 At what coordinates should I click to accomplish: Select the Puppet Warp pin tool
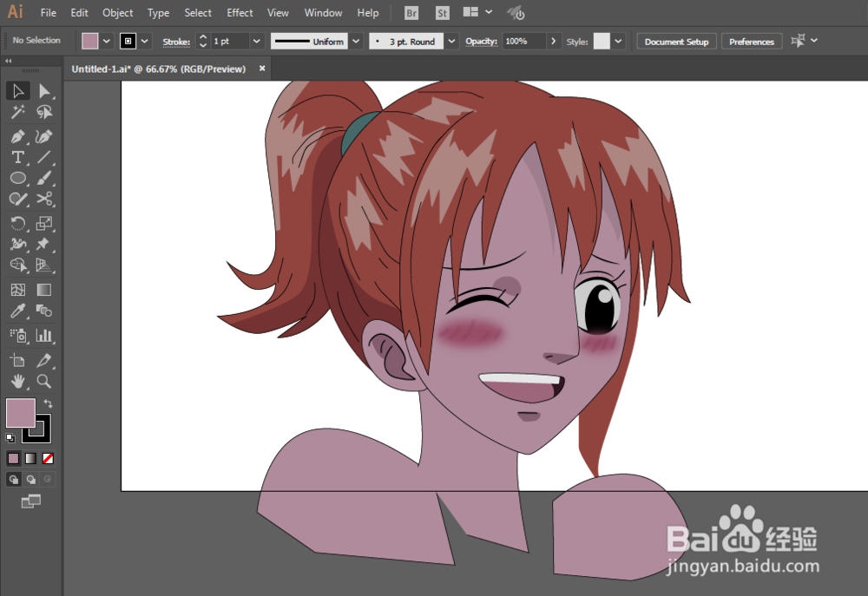point(44,244)
